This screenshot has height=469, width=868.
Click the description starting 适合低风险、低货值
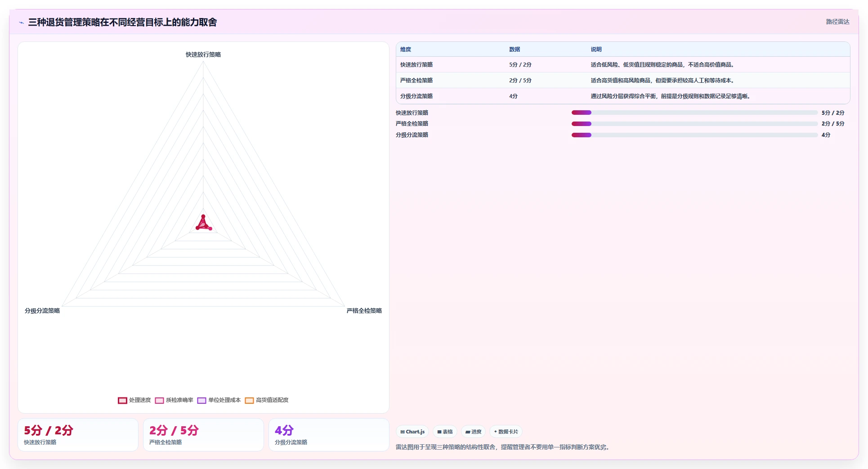click(x=663, y=65)
